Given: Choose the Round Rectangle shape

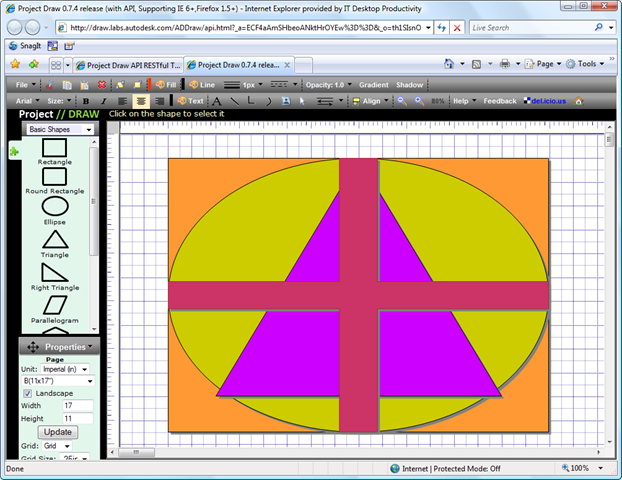Looking at the screenshot, I should [54, 177].
